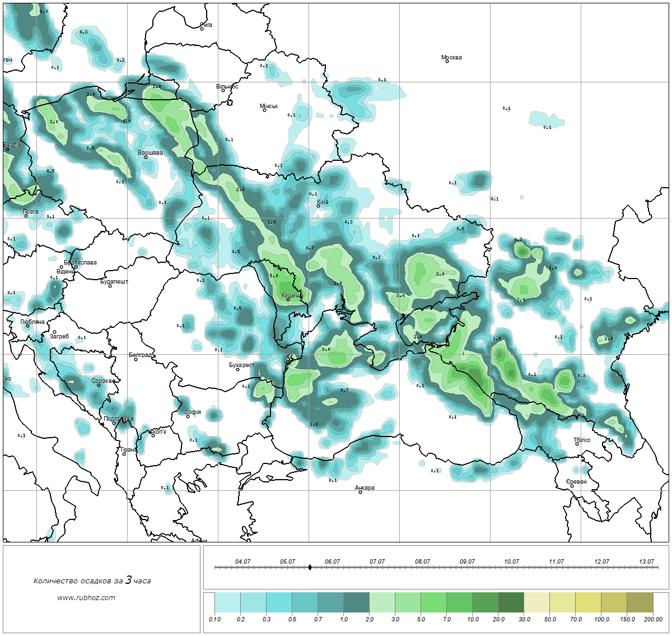Choose the pale yellow 30.0–50.0 legend swatch
672x636 pixels.
tap(536, 603)
